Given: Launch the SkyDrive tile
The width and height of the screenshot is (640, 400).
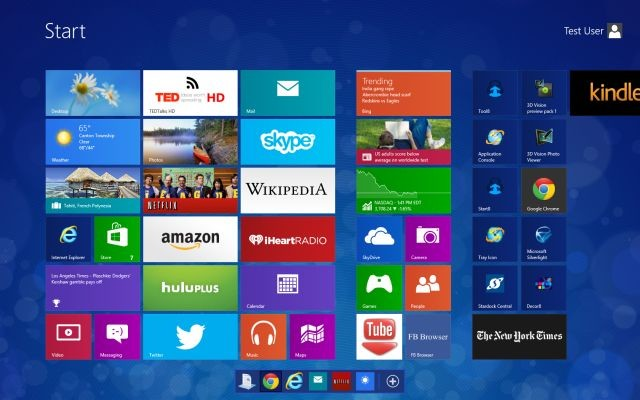Looking at the screenshot, I should pyautogui.click(x=379, y=239).
